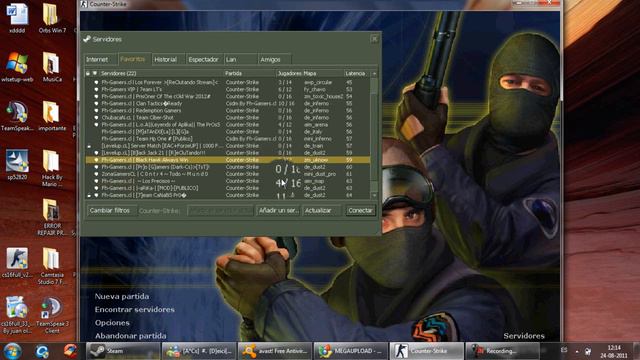The height and width of the screenshot is (360, 640).
Task: Sort by the Partida column header
Action: (250, 73)
